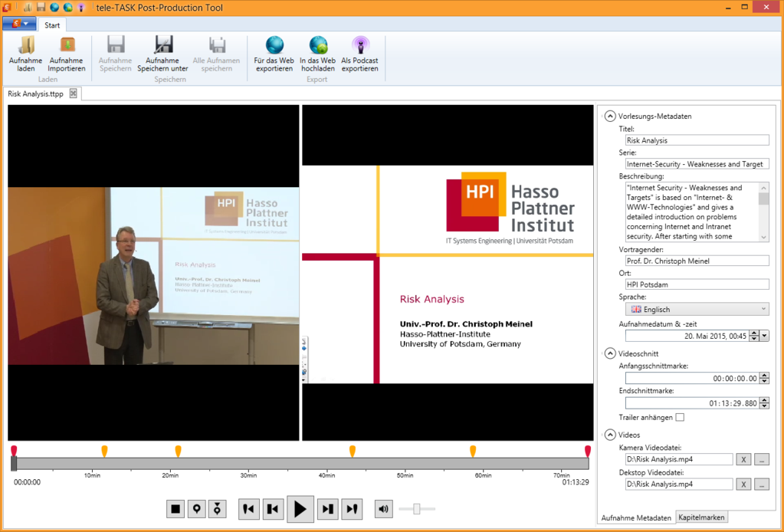Switch to the Kapitelmarken tab
784x532 pixels.
pyautogui.click(x=702, y=517)
